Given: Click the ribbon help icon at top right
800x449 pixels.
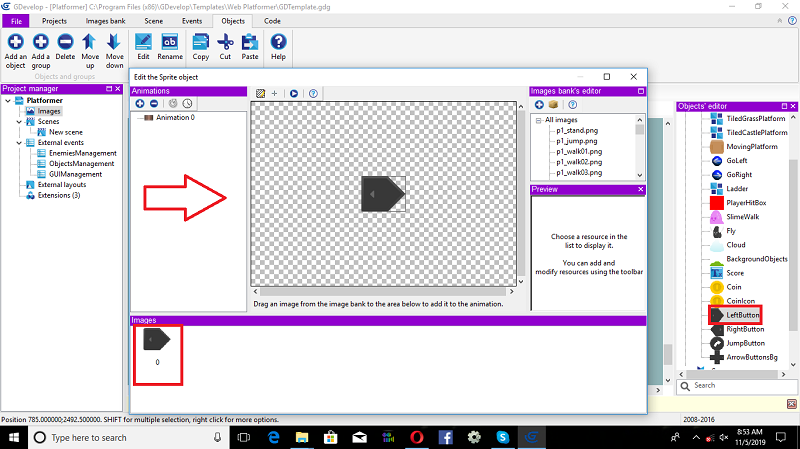Looking at the screenshot, I should [x=792, y=21].
